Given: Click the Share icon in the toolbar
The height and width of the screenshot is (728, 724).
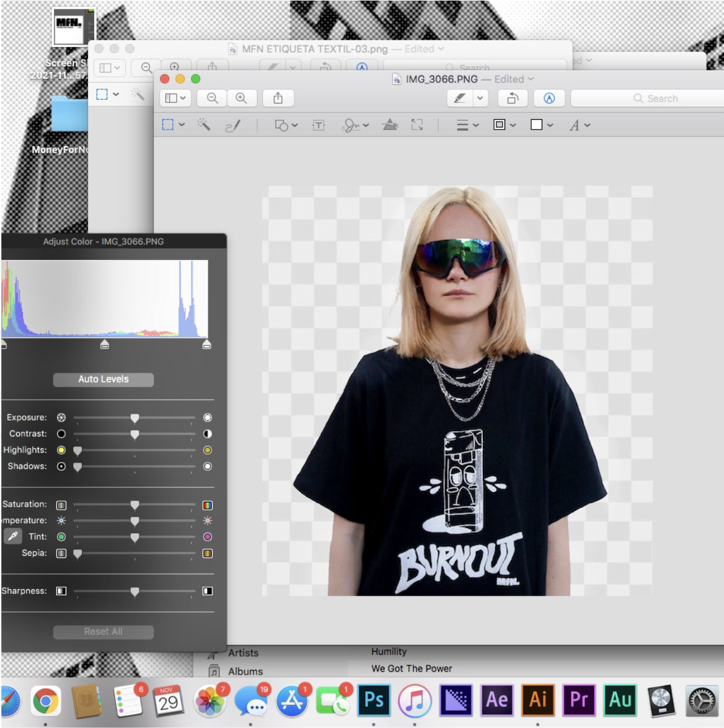Looking at the screenshot, I should click(278, 98).
